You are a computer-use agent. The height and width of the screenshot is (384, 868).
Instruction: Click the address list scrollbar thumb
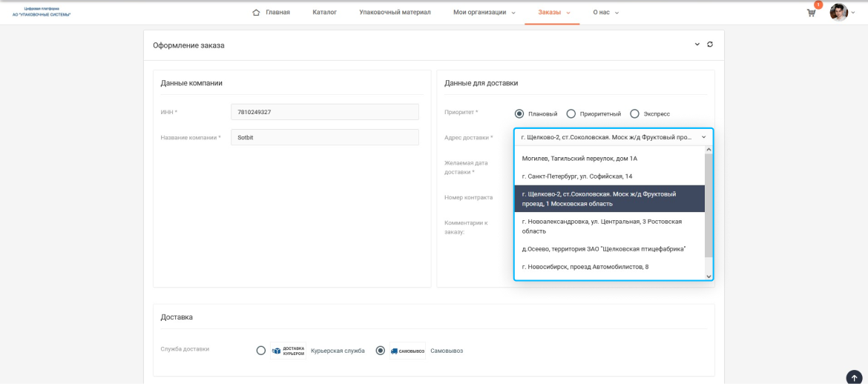[708, 205]
